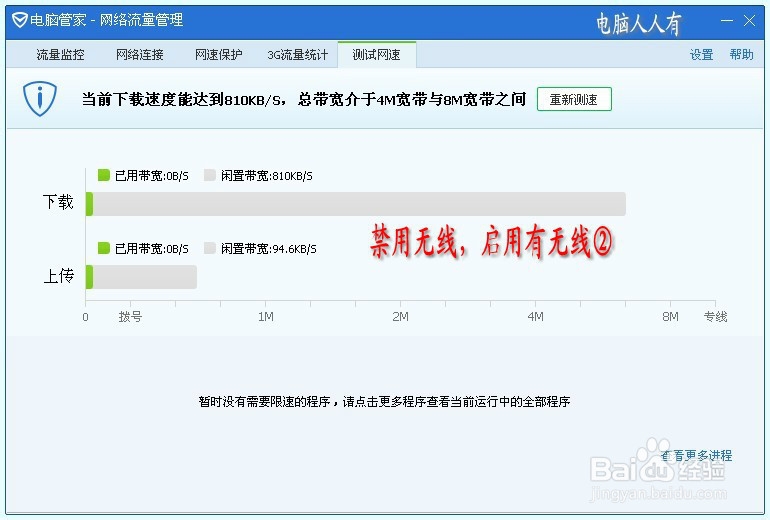Go to the 3G流量统计 tab
This screenshot has height=520, width=770.
[298, 55]
